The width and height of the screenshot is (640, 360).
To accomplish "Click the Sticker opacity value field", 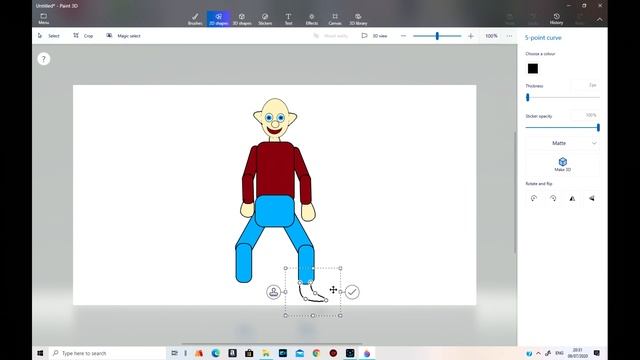I will (585, 115).
